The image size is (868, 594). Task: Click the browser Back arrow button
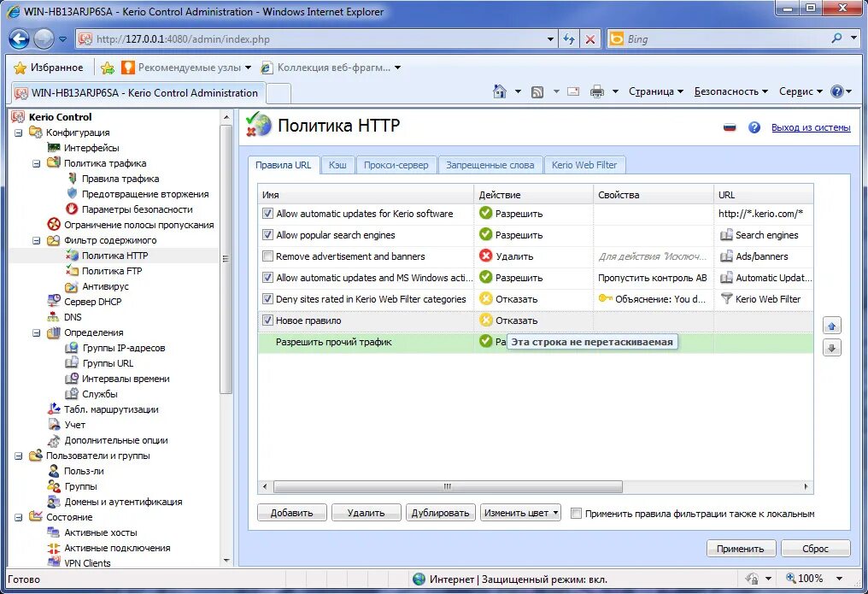tap(20, 38)
